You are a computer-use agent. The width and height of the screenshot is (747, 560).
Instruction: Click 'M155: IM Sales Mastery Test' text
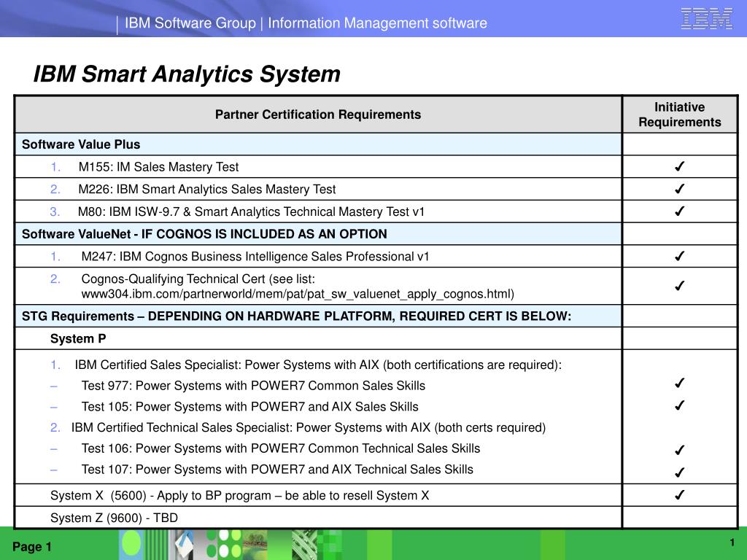coord(158,167)
